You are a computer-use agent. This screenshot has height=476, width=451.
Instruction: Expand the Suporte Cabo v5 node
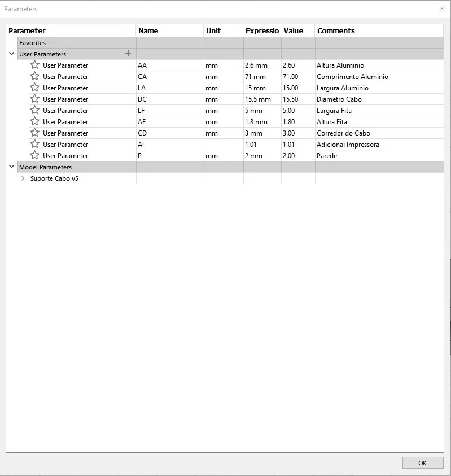pyautogui.click(x=23, y=178)
